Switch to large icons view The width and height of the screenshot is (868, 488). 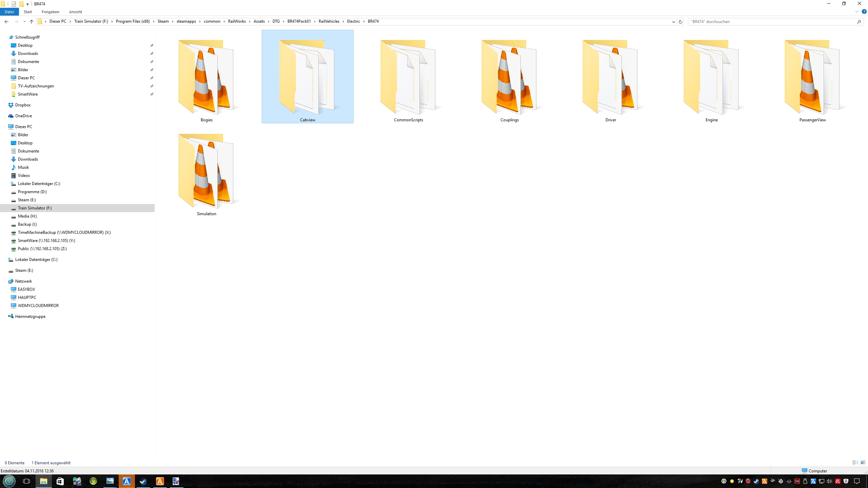coord(863,463)
